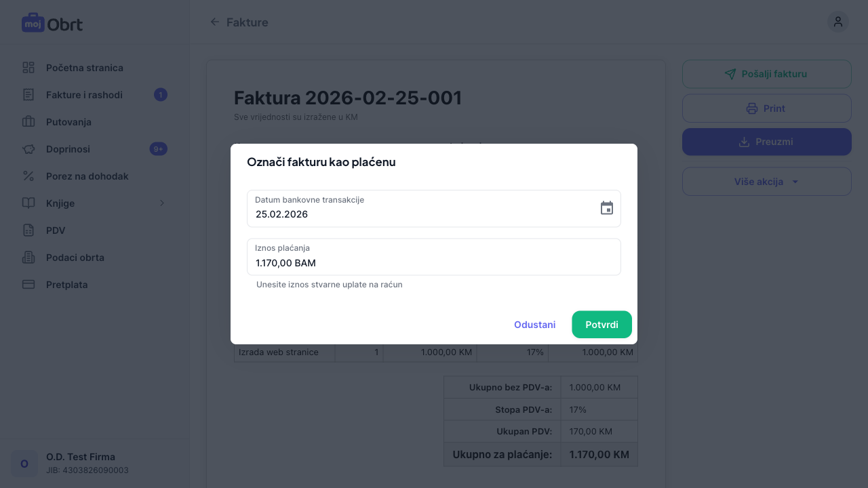Click the Porez na dohodak percent icon
This screenshot has height=488, width=868.
28,176
